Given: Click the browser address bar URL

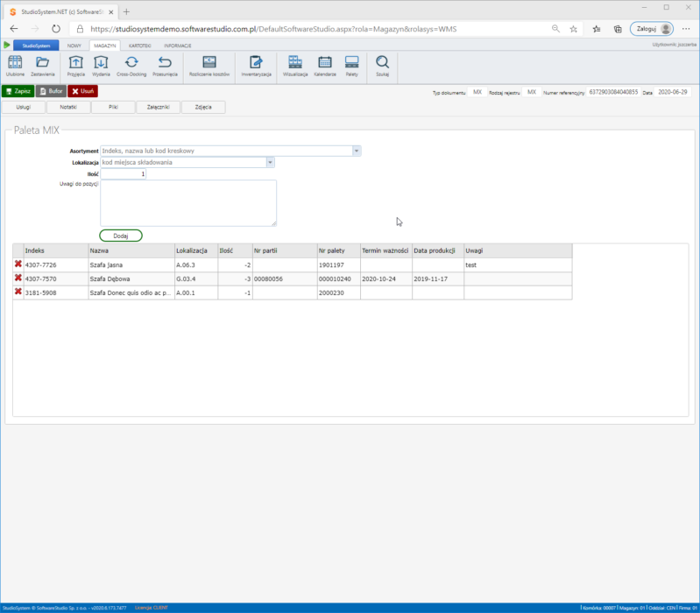Looking at the screenshot, I should coord(273,29).
